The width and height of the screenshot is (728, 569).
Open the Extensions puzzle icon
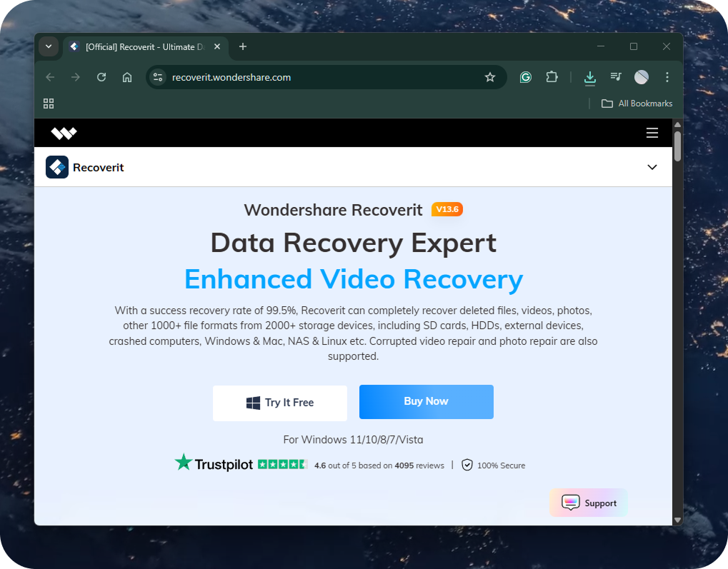pyautogui.click(x=552, y=77)
